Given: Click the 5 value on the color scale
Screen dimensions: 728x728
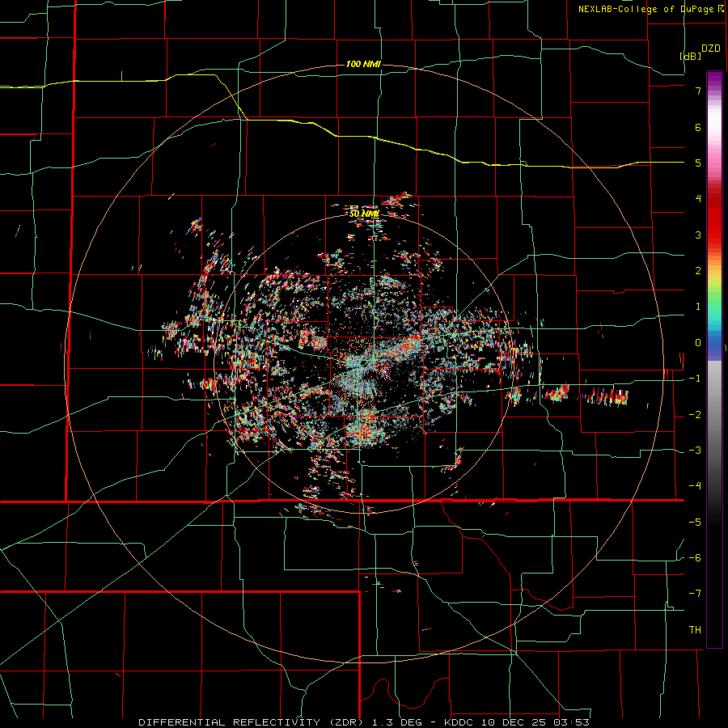Looking at the screenshot, I should (x=698, y=163).
